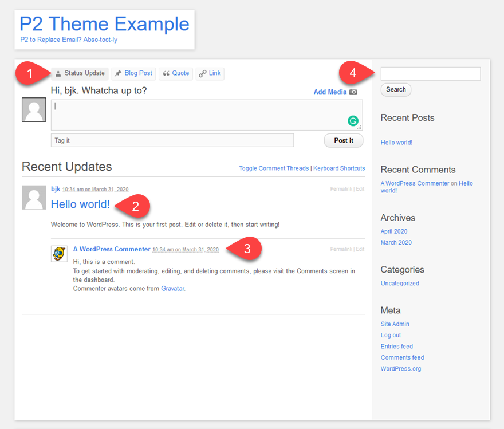Open Hello world! under Recent Posts
This screenshot has height=429, width=504.
(397, 143)
